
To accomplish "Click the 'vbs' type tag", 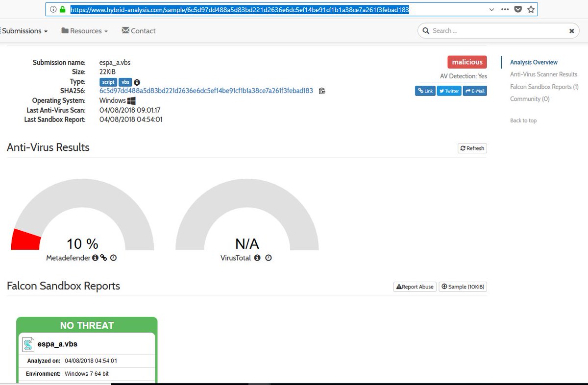I will tap(125, 82).
